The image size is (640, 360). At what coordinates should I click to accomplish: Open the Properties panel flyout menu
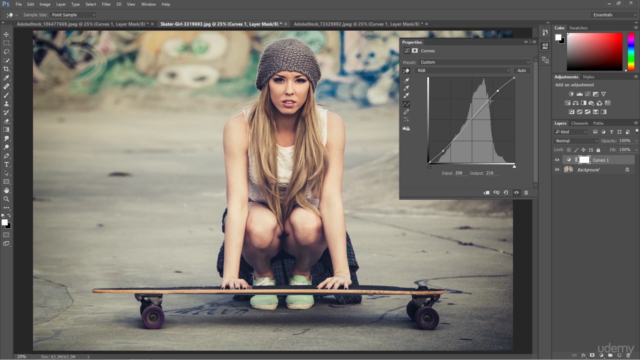534,42
